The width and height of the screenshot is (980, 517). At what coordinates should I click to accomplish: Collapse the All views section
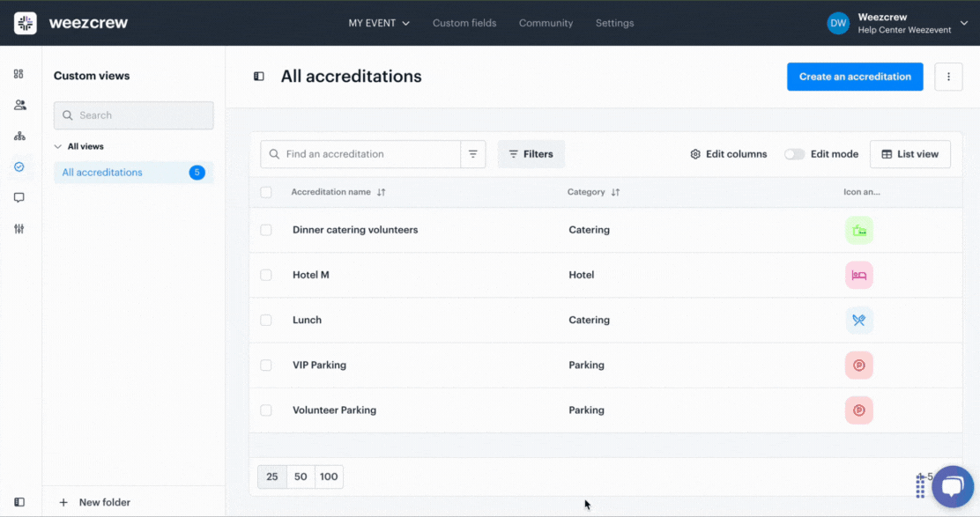click(x=57, y=147)
